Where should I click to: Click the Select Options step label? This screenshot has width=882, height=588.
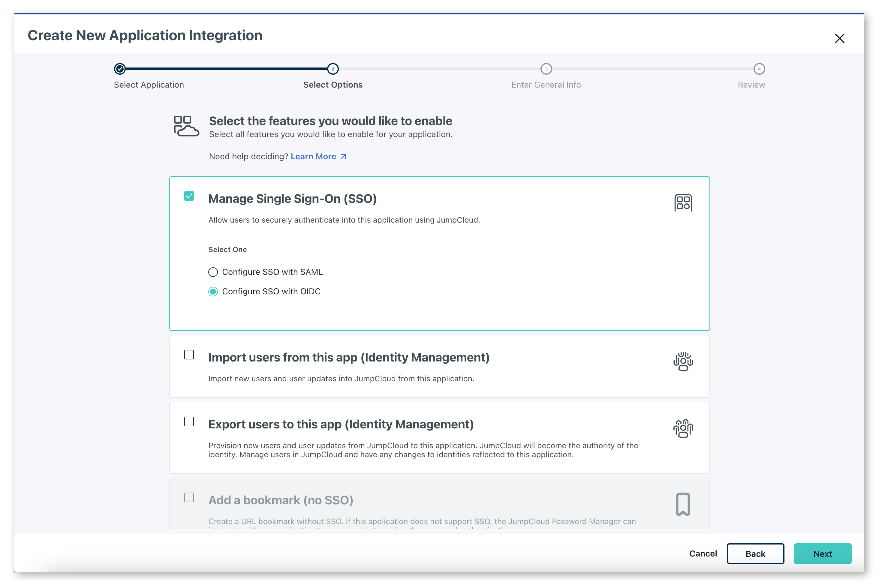333,85
